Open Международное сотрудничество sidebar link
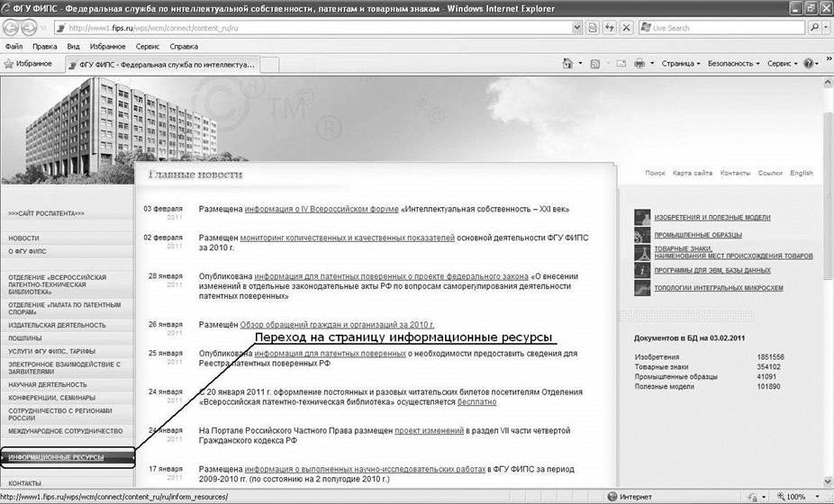Image resolution: width=834 pixels, height=504 pixels. click(x=66, y=431)
